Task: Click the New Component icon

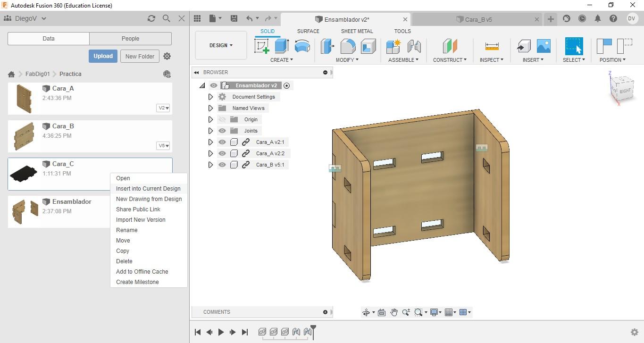Action: pyautogui.click(x=393, y=46)
